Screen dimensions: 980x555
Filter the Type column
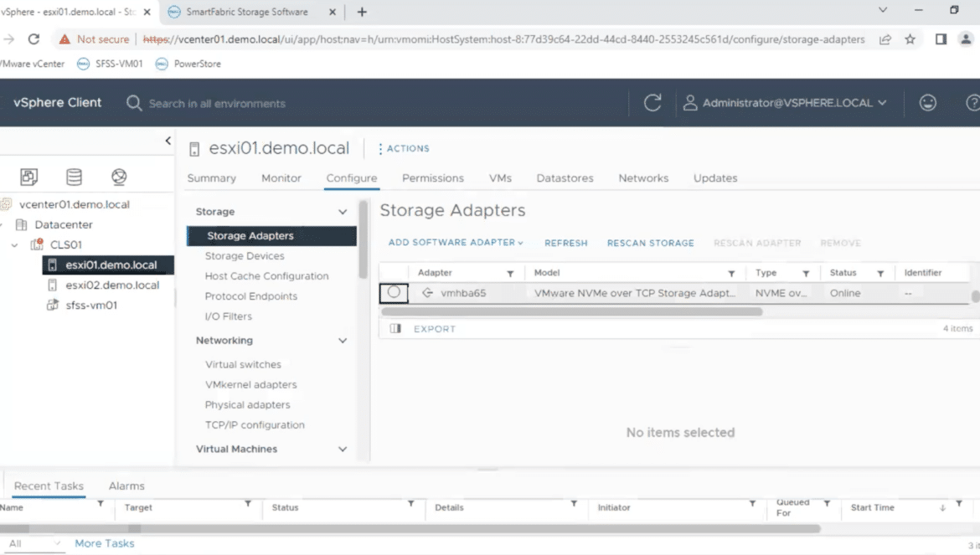tap(807, 274)
